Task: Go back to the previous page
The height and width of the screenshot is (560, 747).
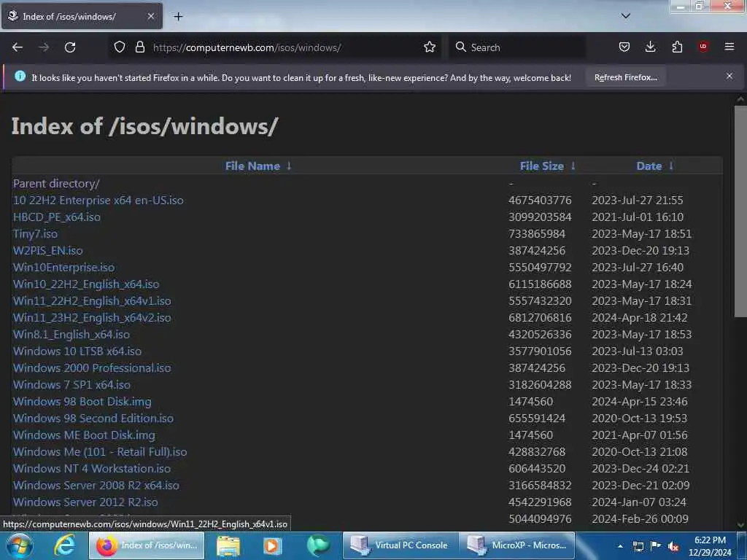Action: click(18, 47)
